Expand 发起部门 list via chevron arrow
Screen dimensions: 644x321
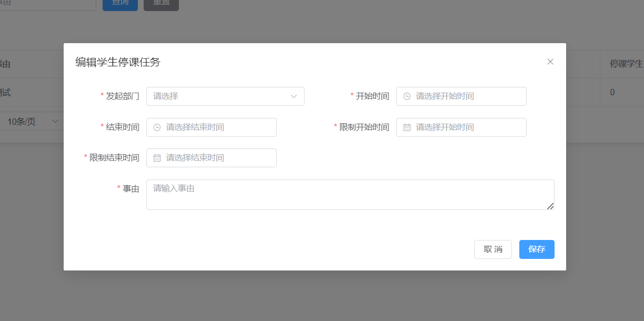294,96
